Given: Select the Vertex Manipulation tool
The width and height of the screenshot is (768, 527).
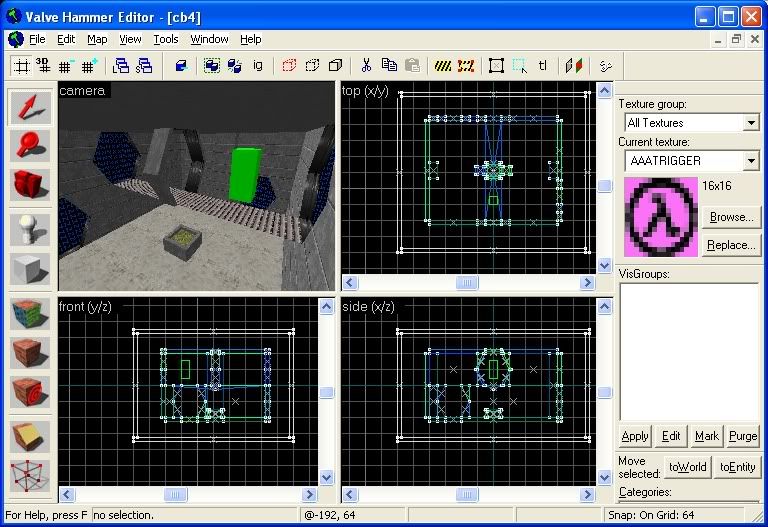Looking at the screenshot, I should pyautogui.click(x=30, y=476).
